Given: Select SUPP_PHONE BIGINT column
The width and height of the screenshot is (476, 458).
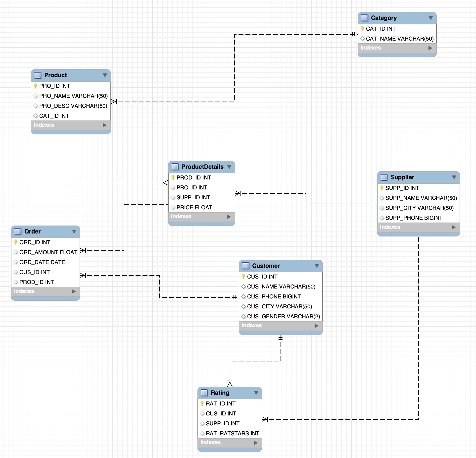Looking at the screenshot, I should [x=419, y=218].
